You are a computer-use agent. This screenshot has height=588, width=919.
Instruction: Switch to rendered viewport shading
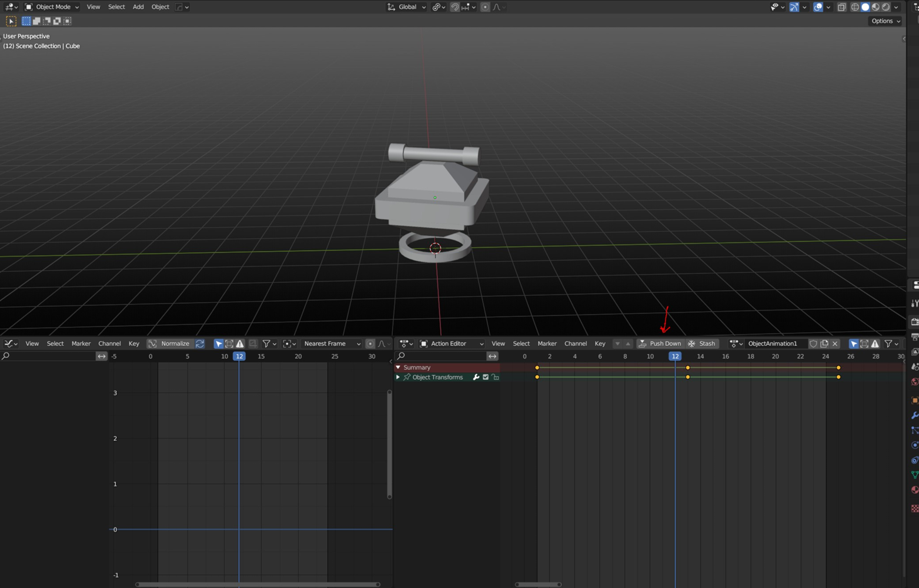tap(886, 7)
